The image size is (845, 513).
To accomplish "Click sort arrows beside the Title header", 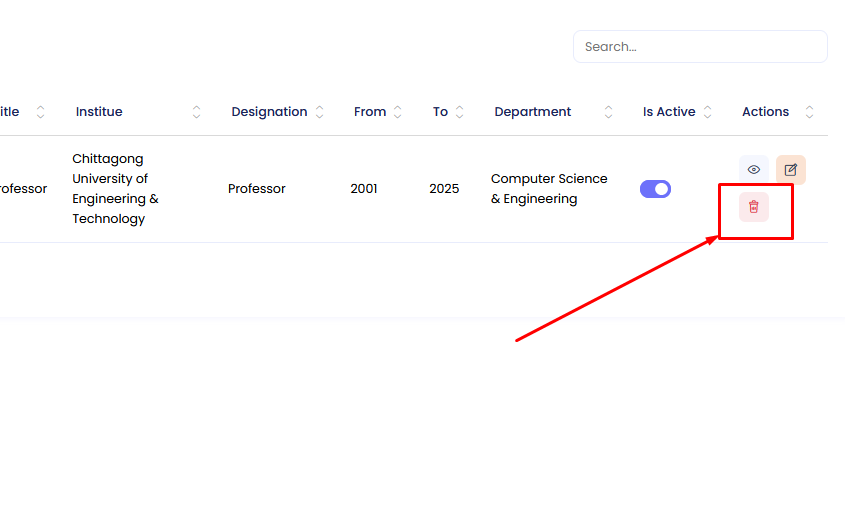I will [x=41, y=112].
